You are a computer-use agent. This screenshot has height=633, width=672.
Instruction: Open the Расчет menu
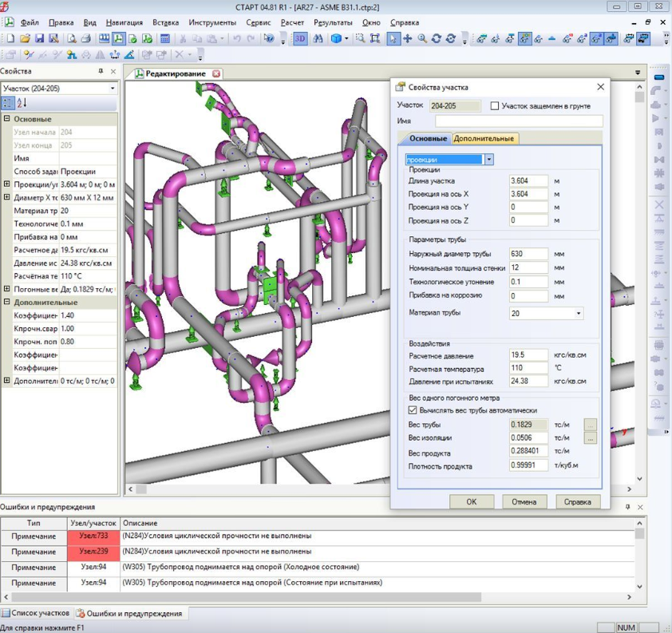point(291,22)
